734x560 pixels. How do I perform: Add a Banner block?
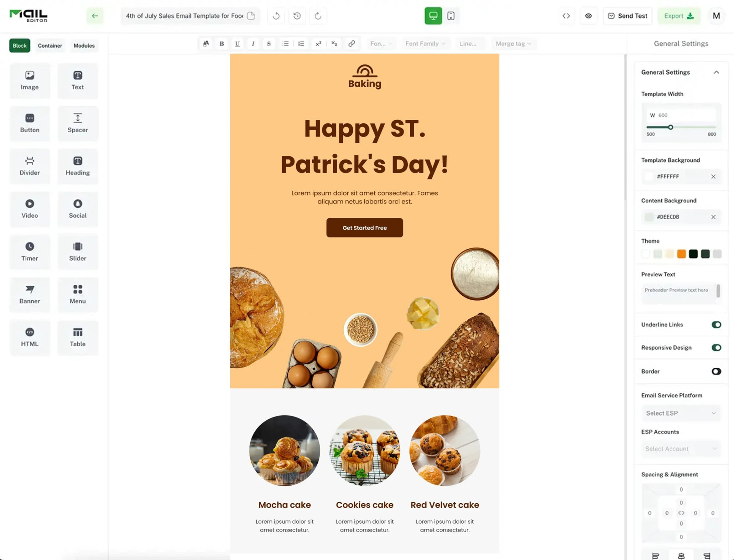tap(30, 295)
